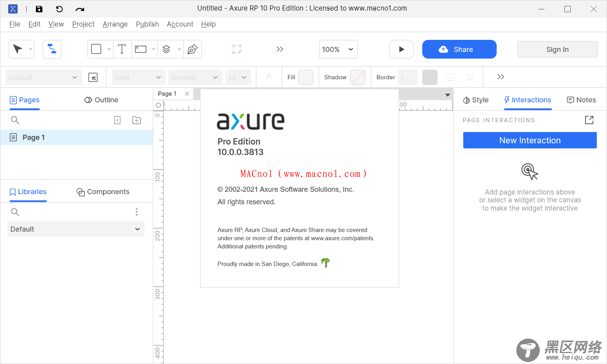The height and width of the screenshot is (364, 607).
Task: Click the point edit tool icon
Action: tap(237, 49)
